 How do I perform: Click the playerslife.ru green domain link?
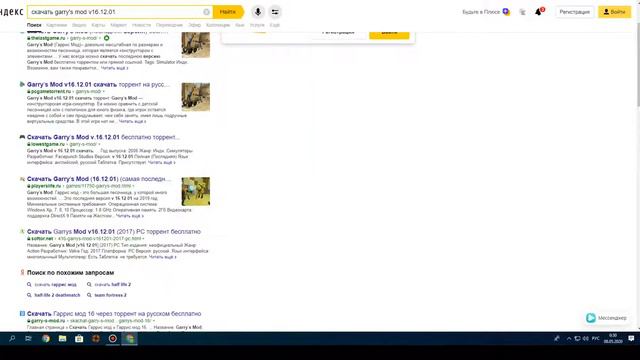[46, 186]
